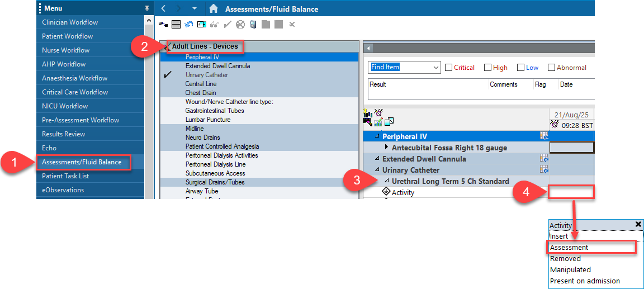Click the first toolbar icon with linked grids
This screenshot has width=644, height=289.
pos(163,25)
